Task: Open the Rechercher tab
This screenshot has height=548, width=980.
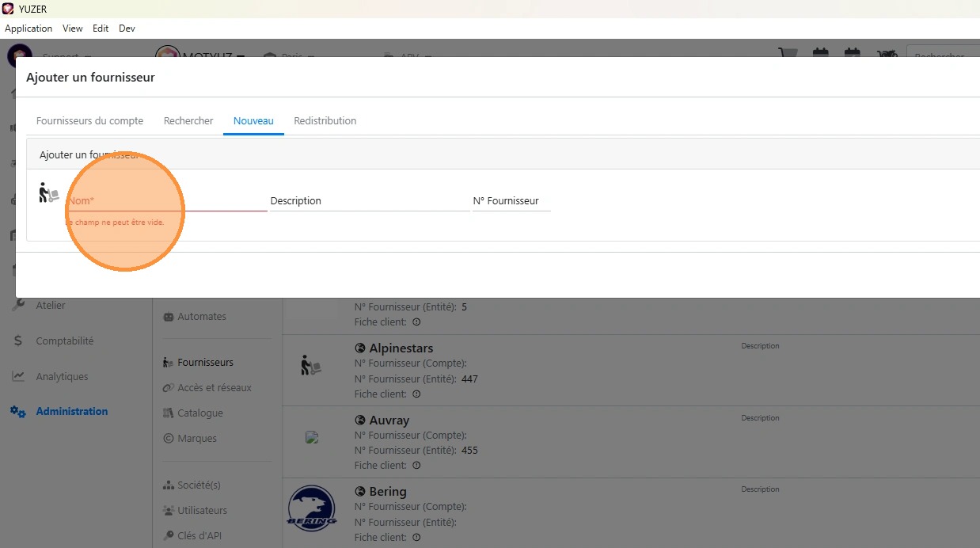Action: [x=188, y=121]
